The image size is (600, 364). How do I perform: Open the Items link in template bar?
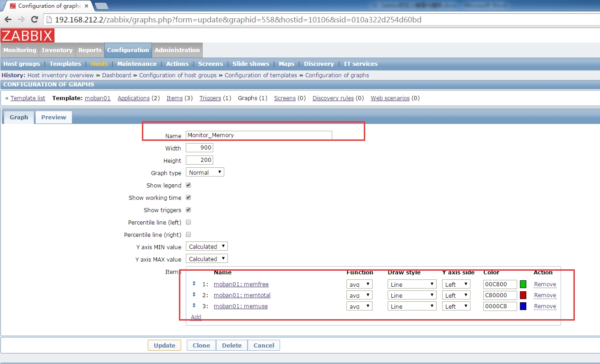point(174,98)
